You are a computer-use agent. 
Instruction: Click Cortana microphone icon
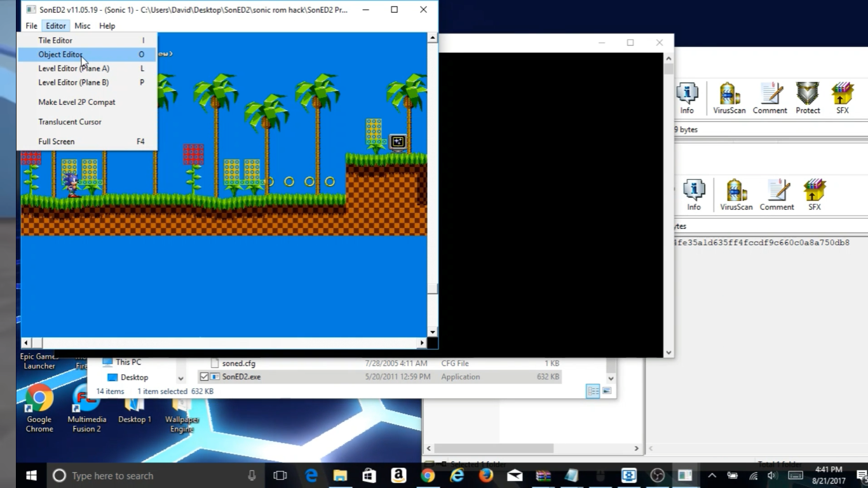252,475
